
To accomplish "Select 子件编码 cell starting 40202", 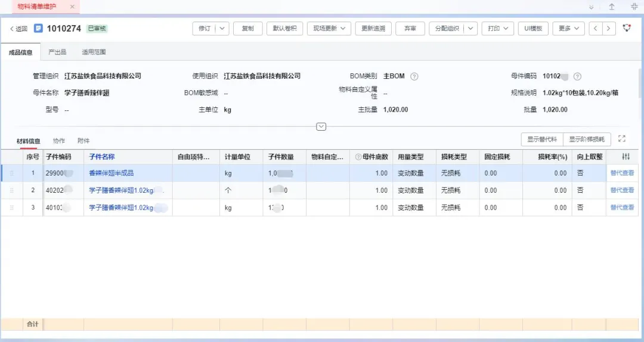I will [x=63, y=190].
